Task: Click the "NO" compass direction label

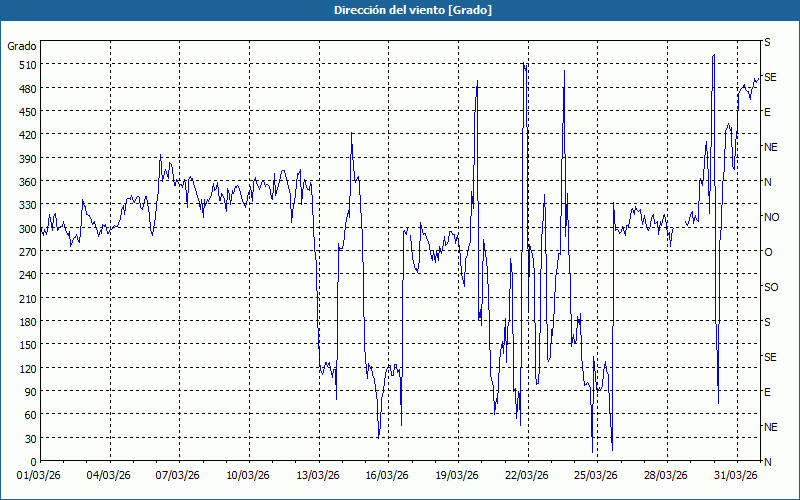Action: click(x=771, y=217)
